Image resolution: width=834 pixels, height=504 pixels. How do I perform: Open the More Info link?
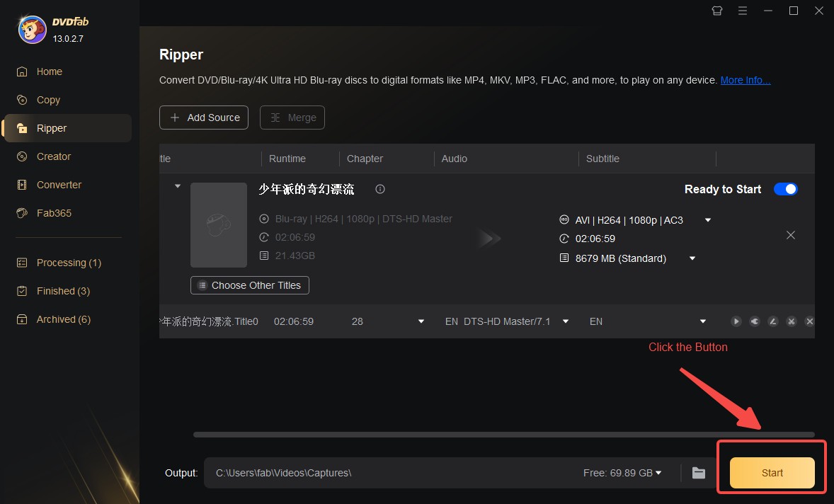click(x=746, y=80)
